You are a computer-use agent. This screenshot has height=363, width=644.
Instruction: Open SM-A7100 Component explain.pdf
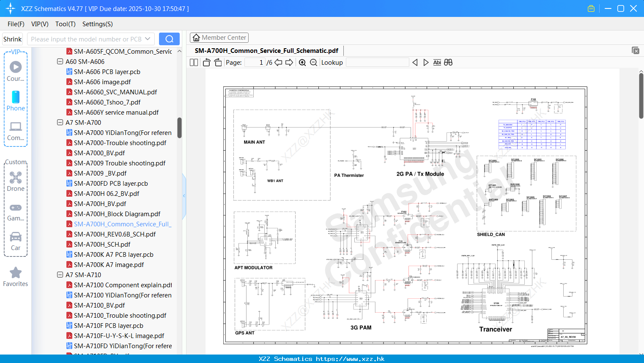(123, 285)
